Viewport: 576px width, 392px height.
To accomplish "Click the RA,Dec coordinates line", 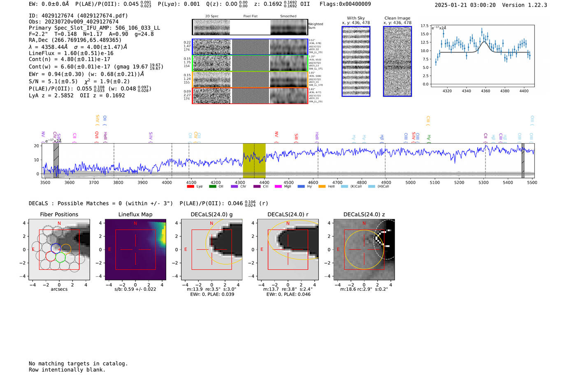I will pyautogui.click(x=75, y=40).
